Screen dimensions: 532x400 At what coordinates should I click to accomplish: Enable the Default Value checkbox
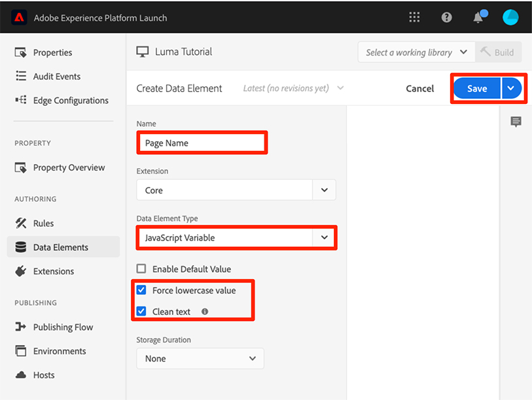(141, 269)
